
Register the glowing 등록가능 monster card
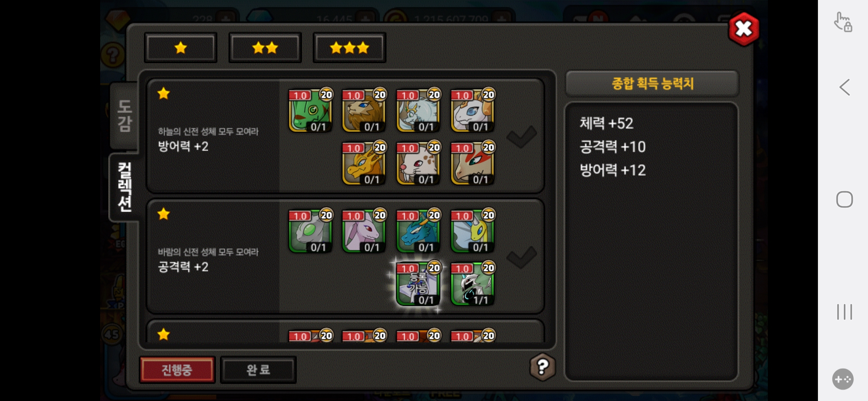coord(418,283)
